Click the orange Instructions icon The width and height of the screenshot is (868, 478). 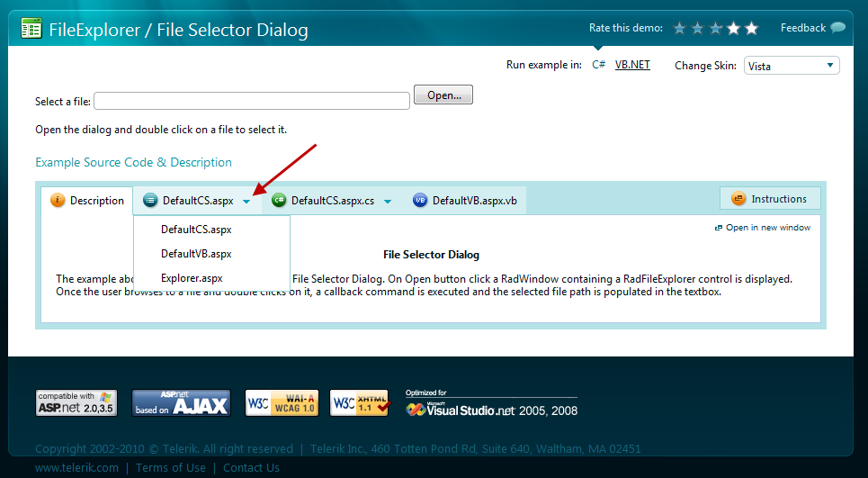pos(738,198)
